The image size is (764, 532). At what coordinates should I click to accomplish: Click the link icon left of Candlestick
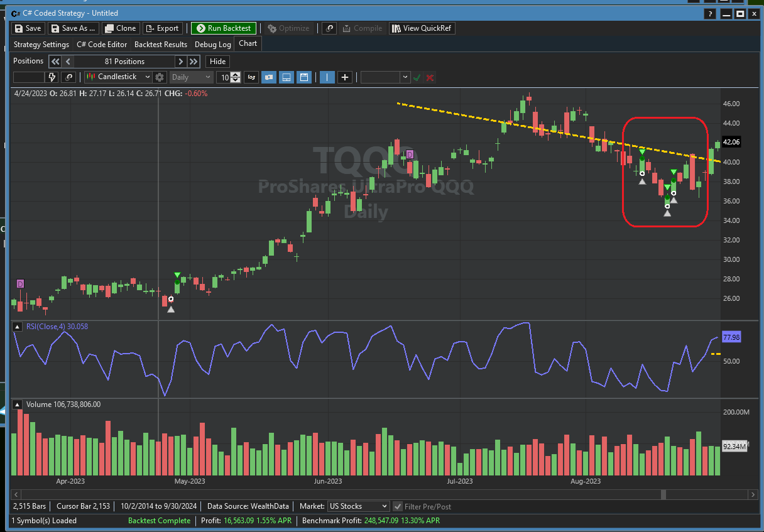[68, 77]
